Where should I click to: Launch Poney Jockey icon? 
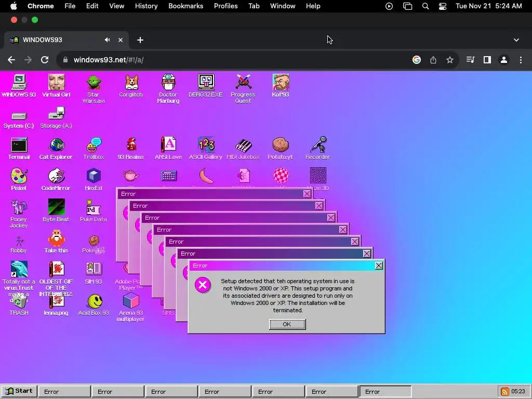(19, 214)
